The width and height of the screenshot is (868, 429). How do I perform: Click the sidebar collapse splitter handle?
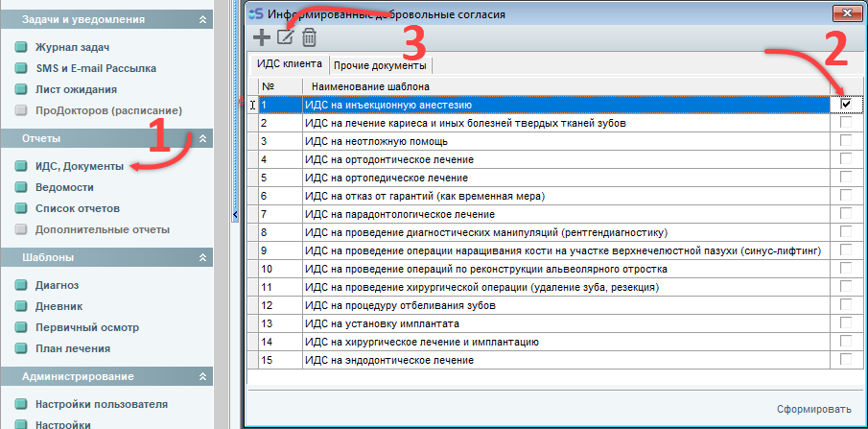tap(235, 215)
